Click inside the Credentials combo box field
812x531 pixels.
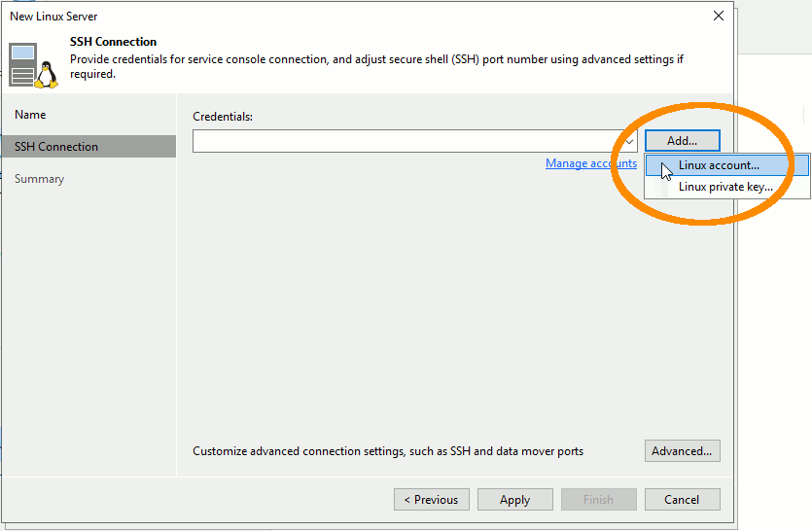(408, 142)
